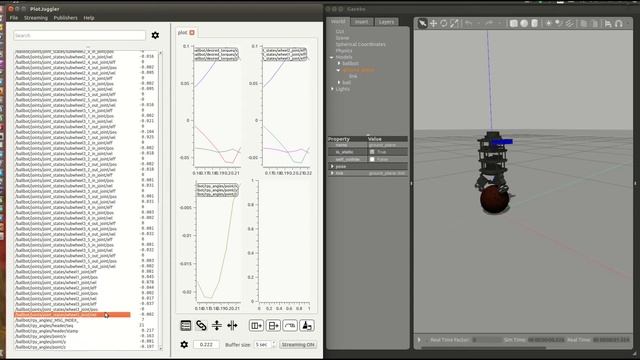Insert a cylinder shape in Gazebo

point(535,24)
